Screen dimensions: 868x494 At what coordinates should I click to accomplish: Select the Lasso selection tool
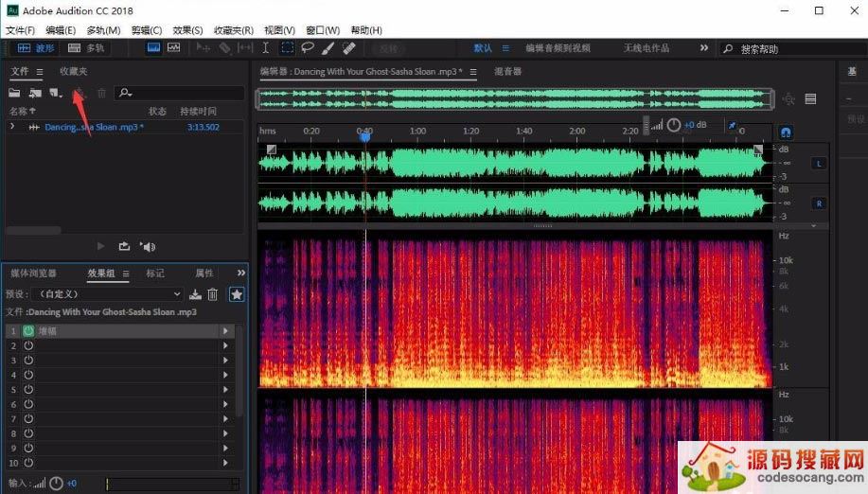pyautogui.click(x=307, y=48)
